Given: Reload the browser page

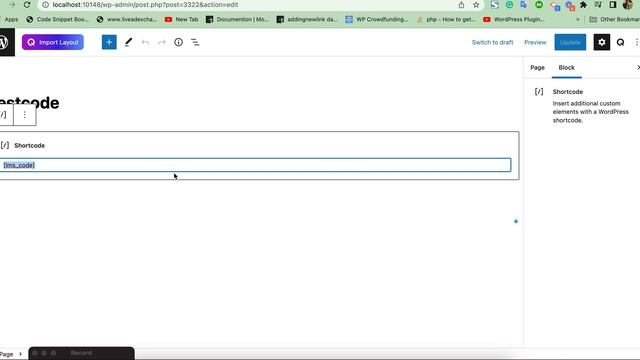Looking at the screenshot, I should click(x=27, y=5).
